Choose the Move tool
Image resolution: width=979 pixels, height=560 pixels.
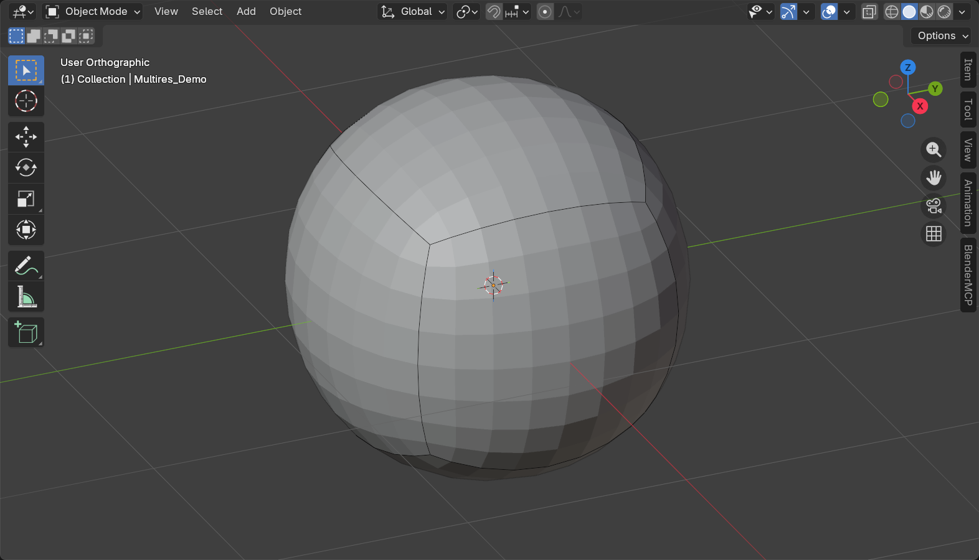pos(26,137)
